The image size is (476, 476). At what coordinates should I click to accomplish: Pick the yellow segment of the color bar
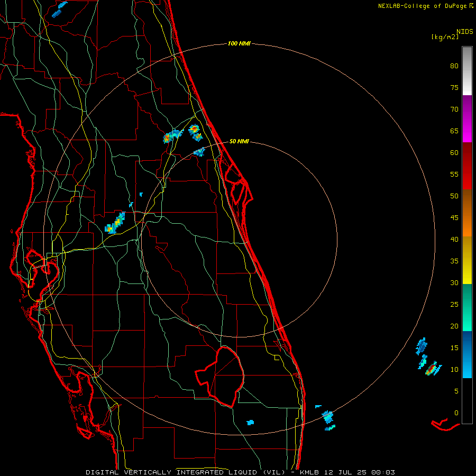(467, 260)
